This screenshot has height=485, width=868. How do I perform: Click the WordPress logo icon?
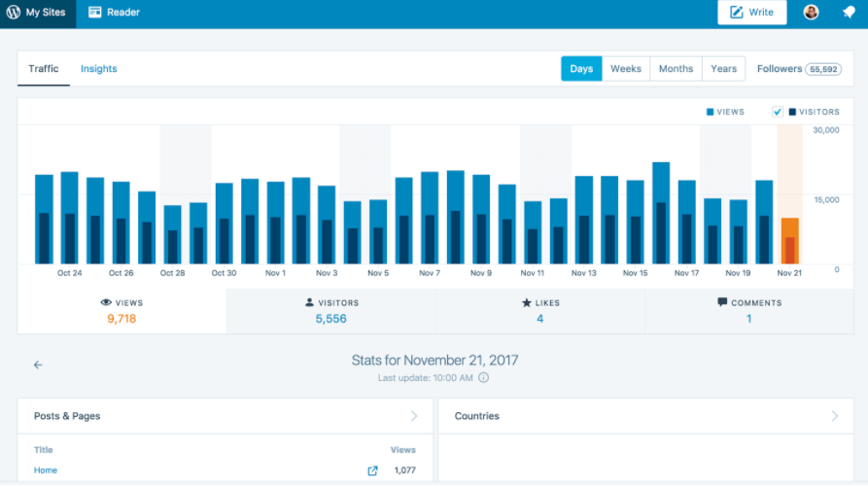(x=14, y=13)
